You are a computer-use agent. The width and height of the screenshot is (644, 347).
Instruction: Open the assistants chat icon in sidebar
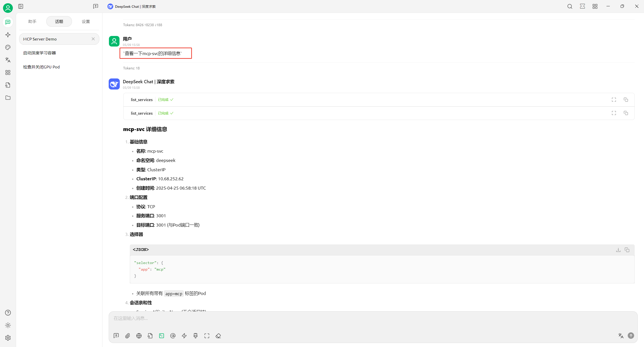8,22
